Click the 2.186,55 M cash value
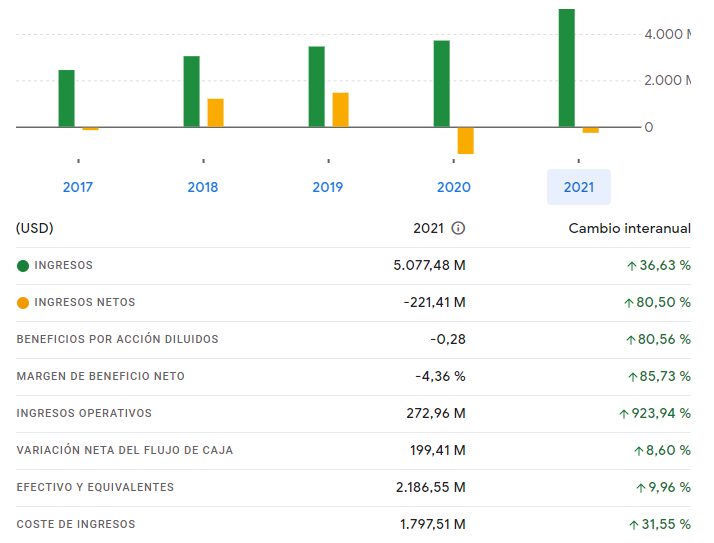Viewport: 714px width, 543px height. [431, 487]
